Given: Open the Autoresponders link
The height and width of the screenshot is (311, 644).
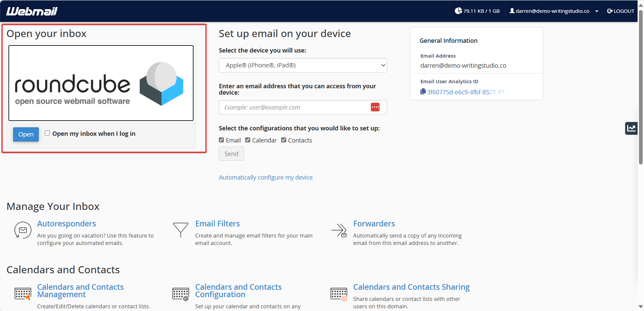Looking at the screenshot, I should tap(66, 223).
